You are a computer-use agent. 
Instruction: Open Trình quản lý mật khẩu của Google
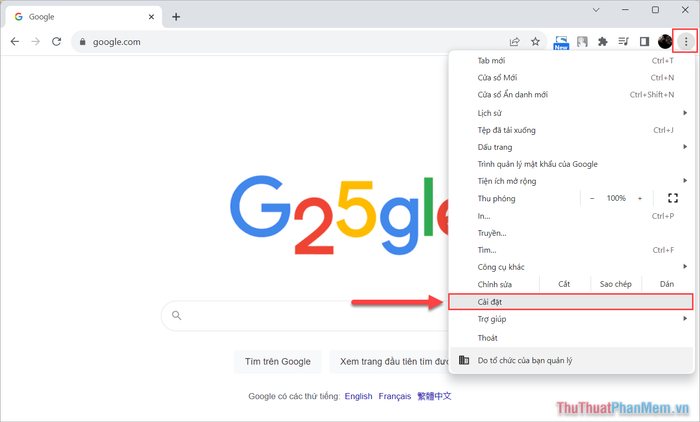(571, 164)
